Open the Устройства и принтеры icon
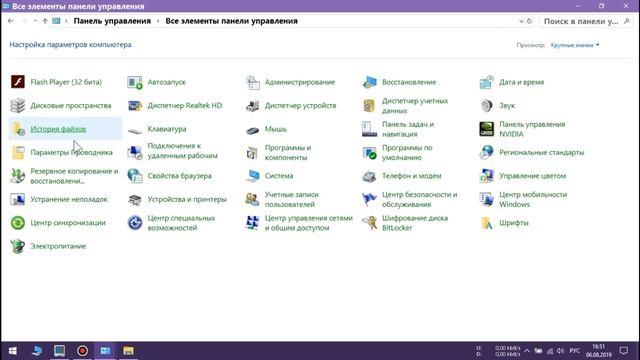640x360 pixels. 135,199
